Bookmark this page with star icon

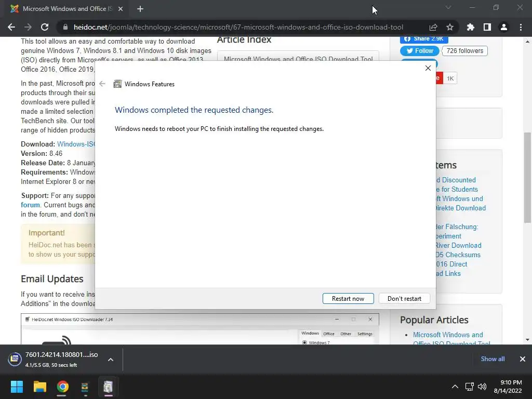(450, 27)
